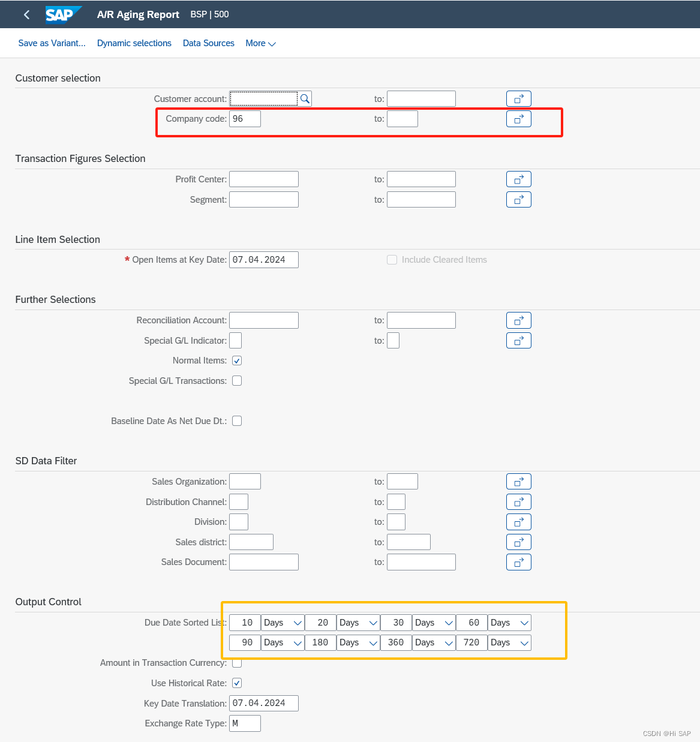Viewport: 700px width, 742px height.
Task: Click the SAP logo in the header
Action: click(63, 14)
